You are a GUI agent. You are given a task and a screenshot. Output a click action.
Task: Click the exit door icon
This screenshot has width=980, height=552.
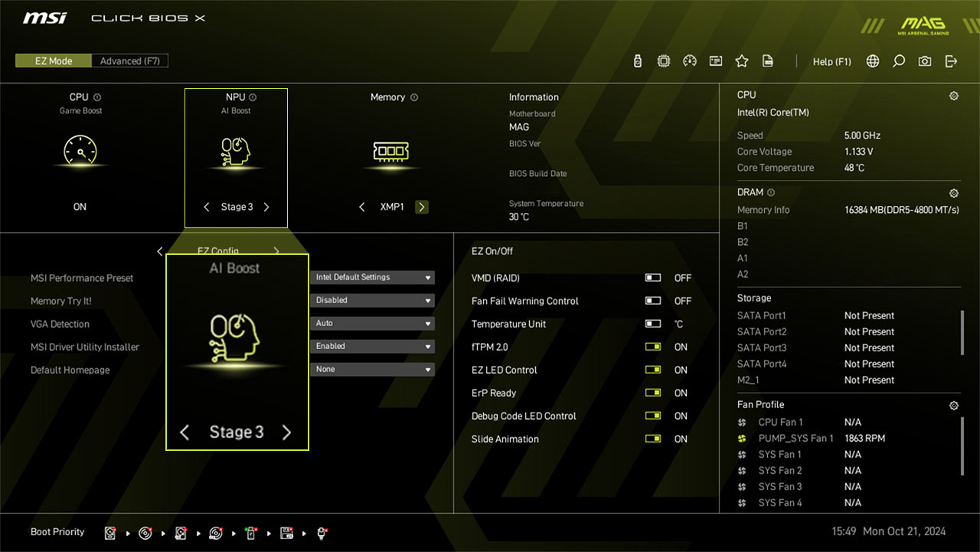(x=951, y=61)
